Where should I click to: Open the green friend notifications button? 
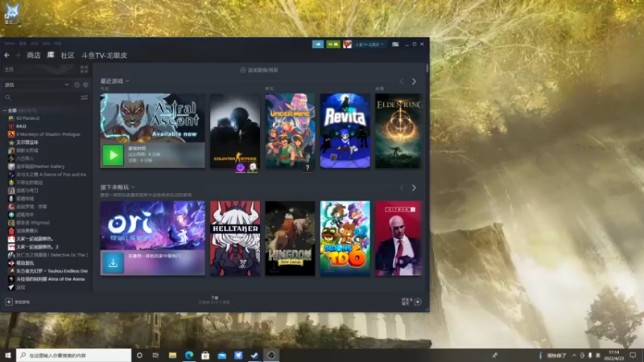[333, 44]
